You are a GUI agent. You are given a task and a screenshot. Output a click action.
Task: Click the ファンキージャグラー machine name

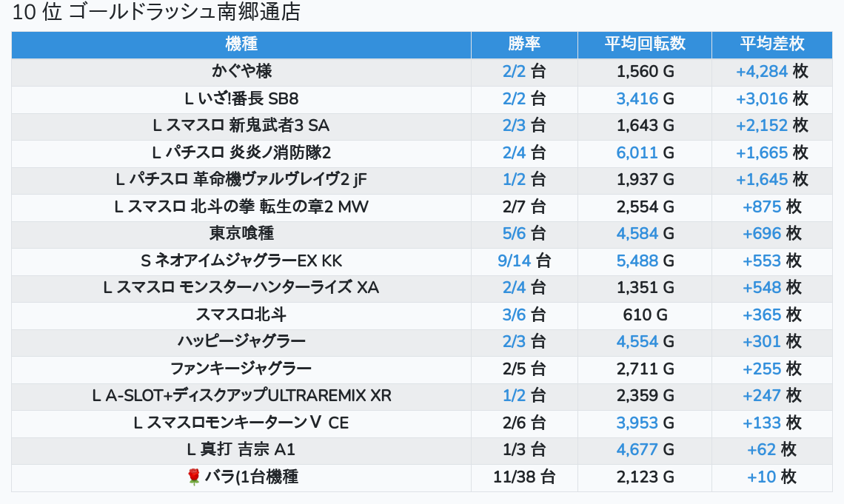[x=241, y=369]
